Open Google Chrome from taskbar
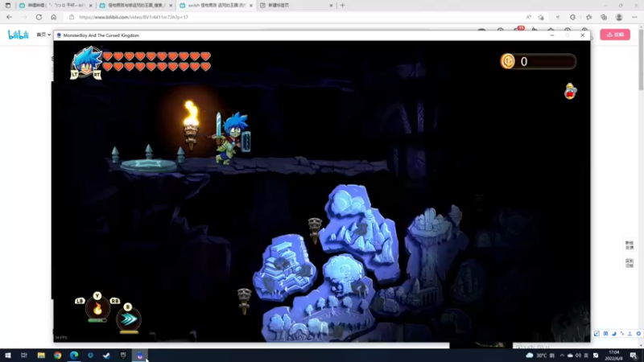 57,356
